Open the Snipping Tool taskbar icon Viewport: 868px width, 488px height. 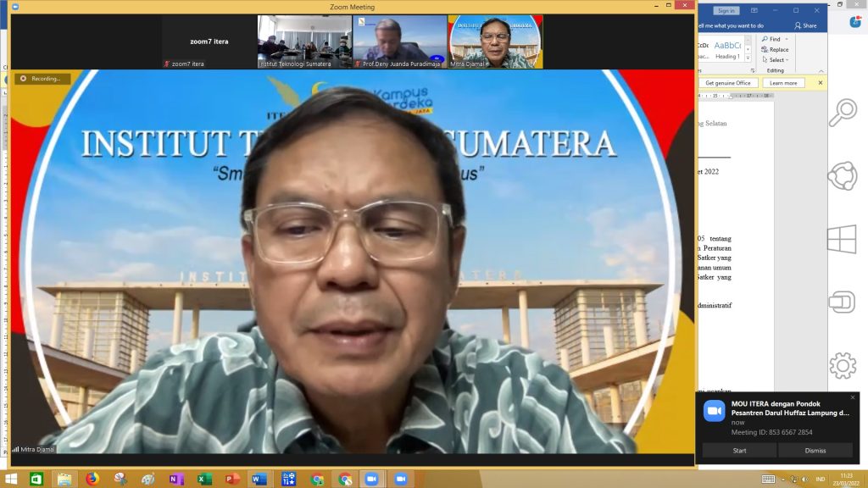[x=120, y=479]
